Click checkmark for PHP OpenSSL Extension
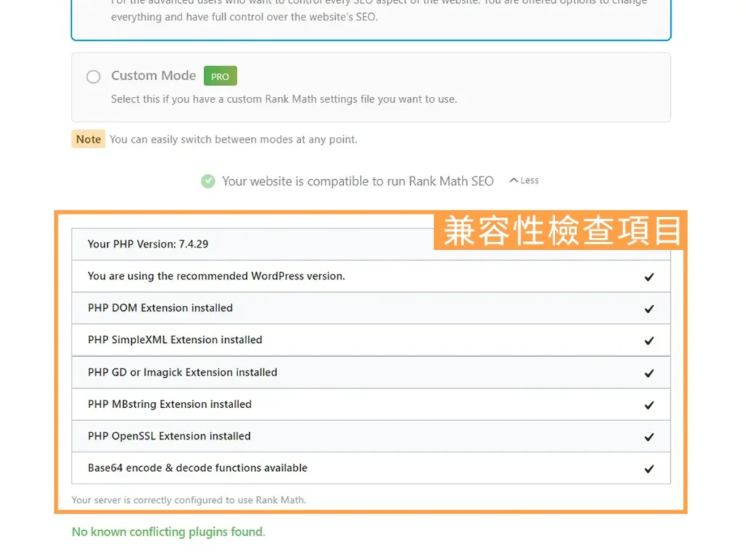746x560 pixels. tap(649, 437)
